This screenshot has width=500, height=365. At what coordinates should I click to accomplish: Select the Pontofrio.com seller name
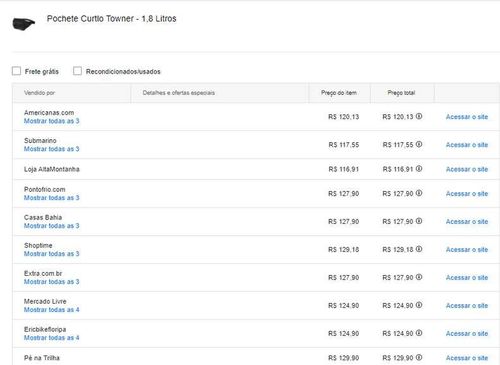44,189
